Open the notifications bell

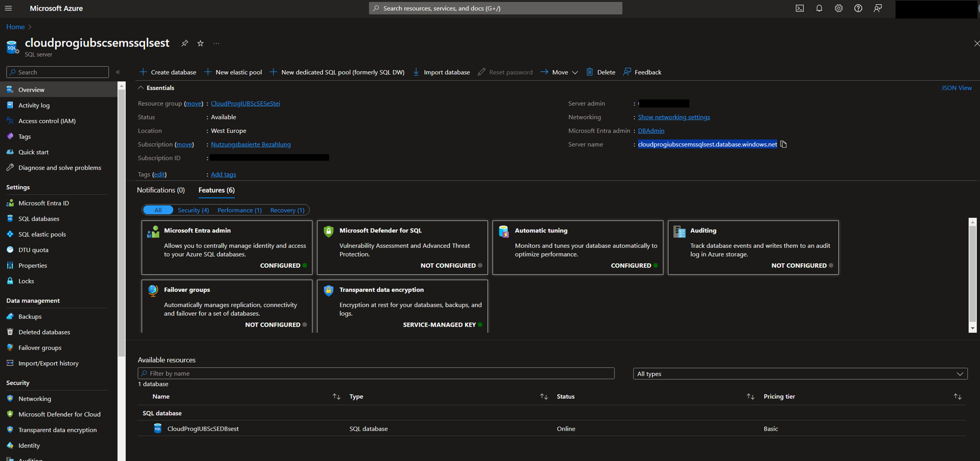click(819, 8)
